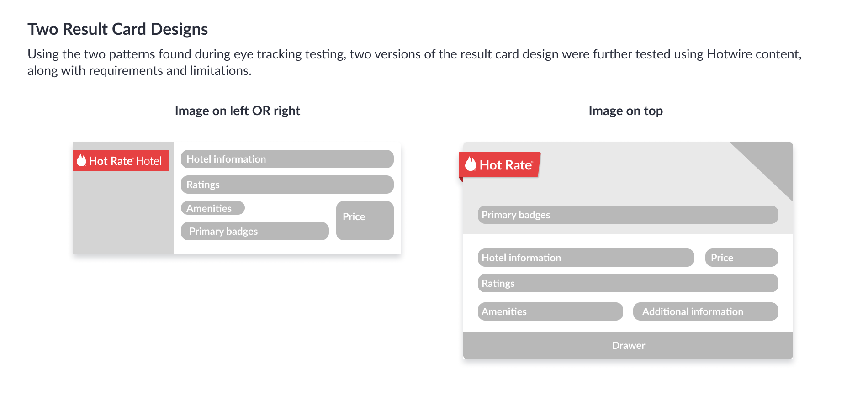Click the "Two Result Card Designs" title
Image resolution: width=868 pixels, height=401 pixels.
pos(117,29)
